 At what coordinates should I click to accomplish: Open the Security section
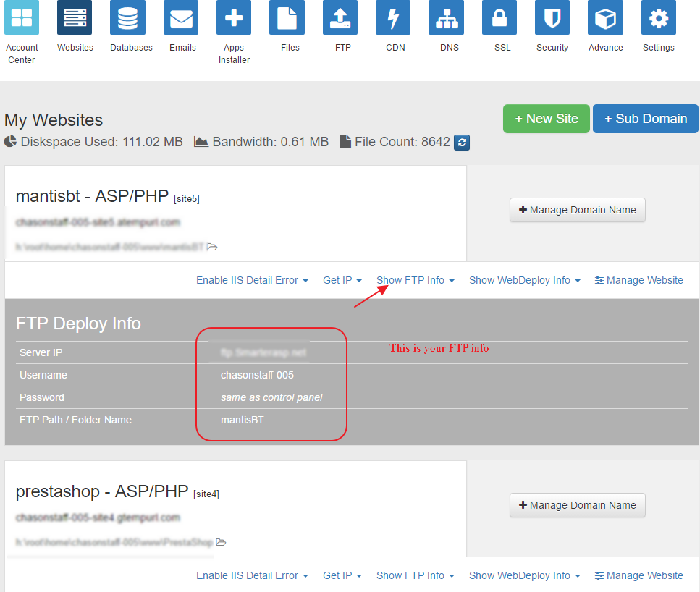(552, 17)
